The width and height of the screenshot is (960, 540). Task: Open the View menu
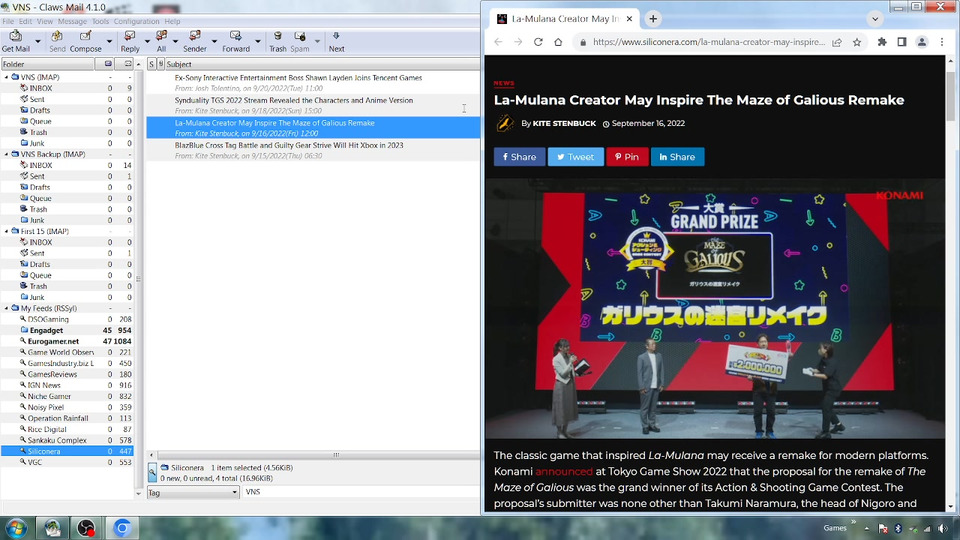45,21
